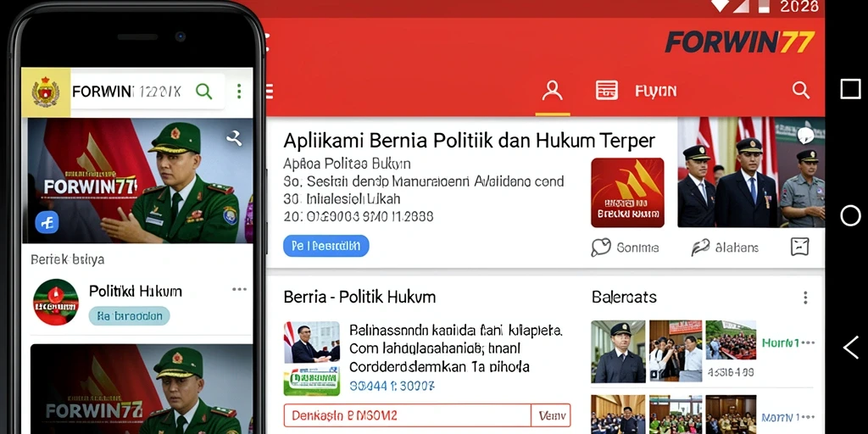Click the blue 30044 1: 30007 timestamp link
Image resolution: width=868 pixels, height=434 pixels.
[392, 386]
